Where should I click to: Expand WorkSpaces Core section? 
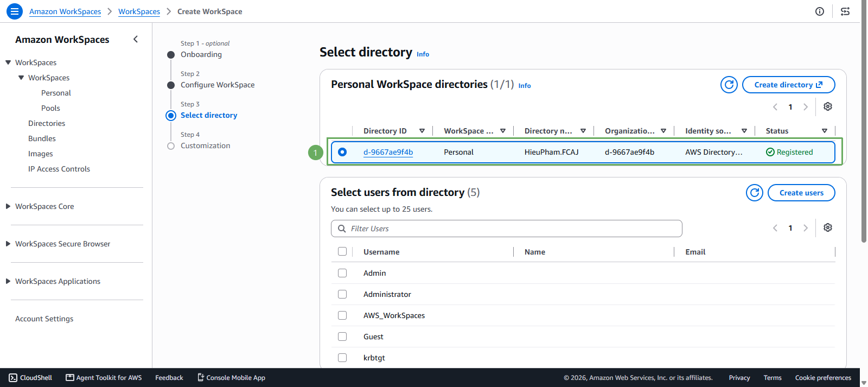(x=8, y=206)
